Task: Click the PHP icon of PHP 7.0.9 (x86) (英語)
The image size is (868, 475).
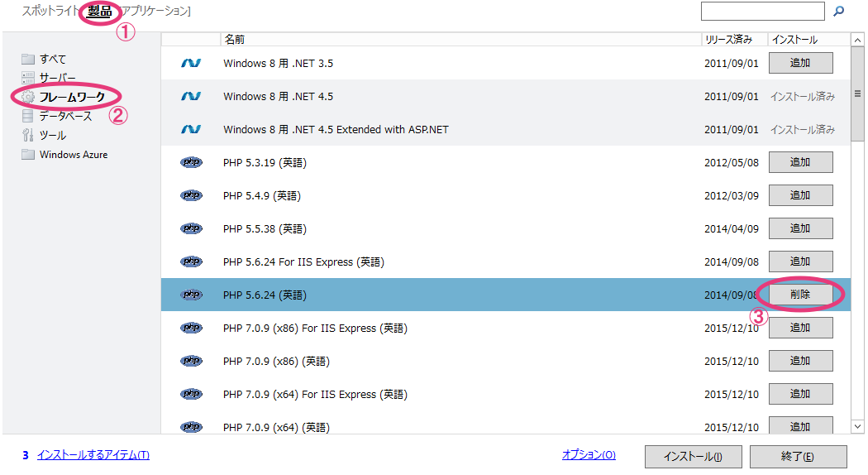Action: coord(192,361)
